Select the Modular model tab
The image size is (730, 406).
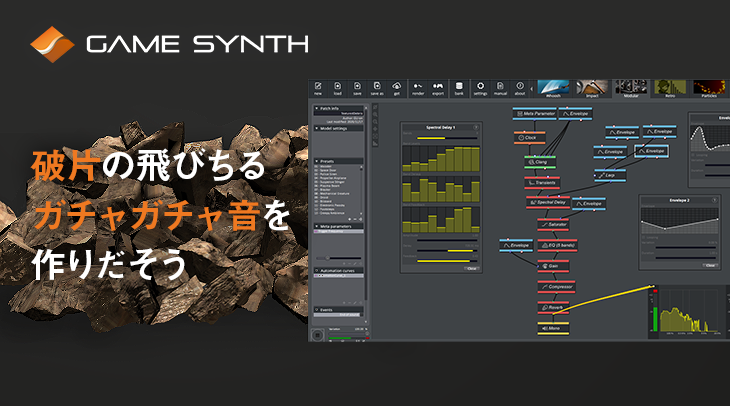pyautogui.click(x=631, y=88)
